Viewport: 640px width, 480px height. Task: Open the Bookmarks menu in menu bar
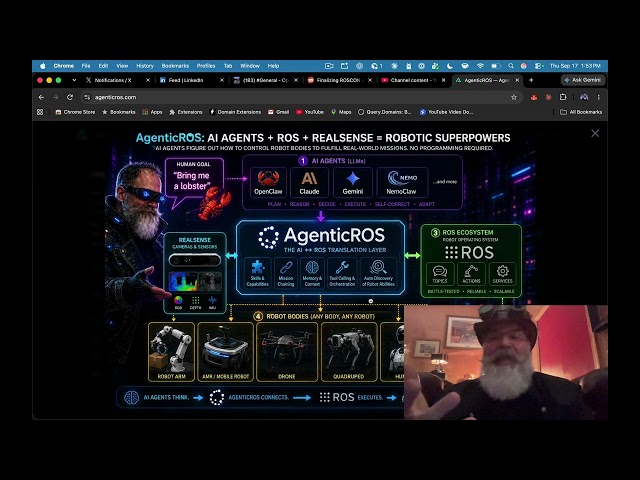coord(175,66)
